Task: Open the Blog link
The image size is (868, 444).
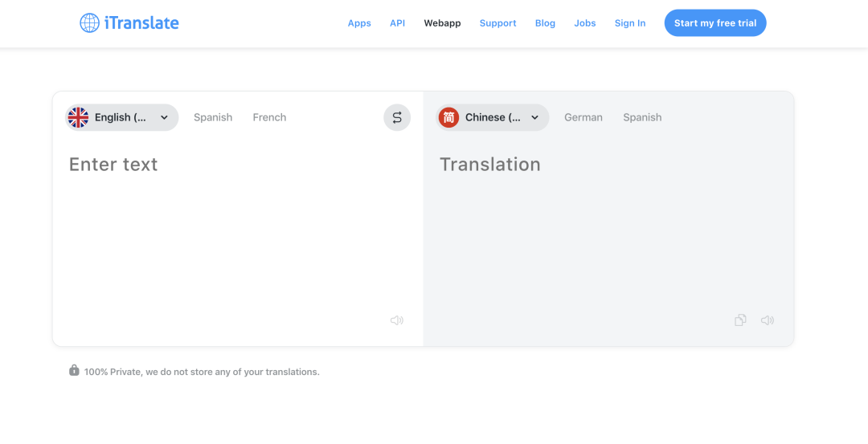Action: point(545,23)
